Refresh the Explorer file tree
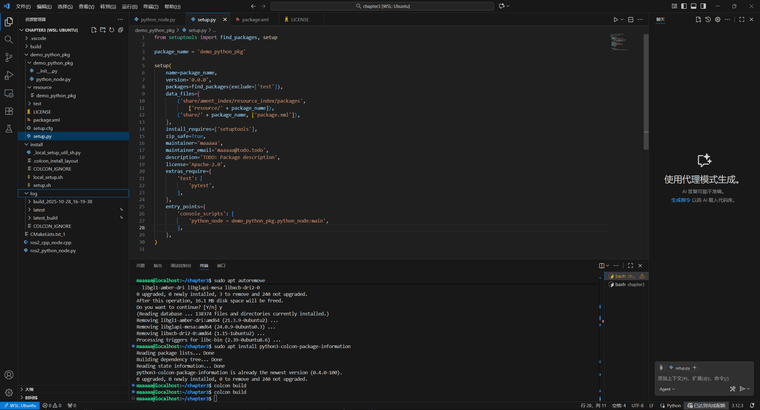 (x=111, y=30)
